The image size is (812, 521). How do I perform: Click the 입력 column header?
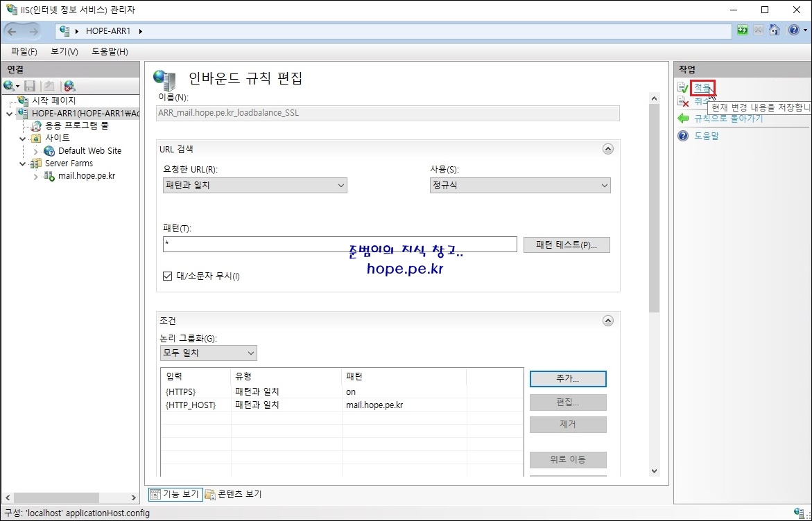coord(196,377)
